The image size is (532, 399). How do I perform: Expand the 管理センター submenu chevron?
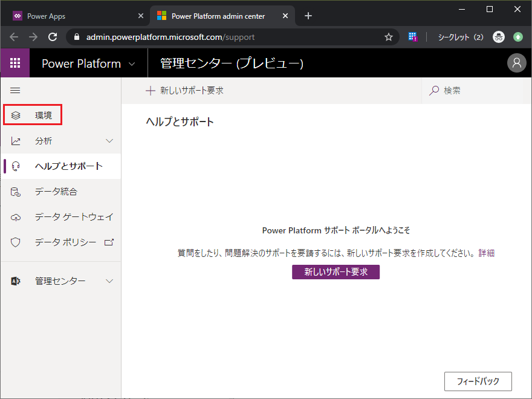point(109,281)
